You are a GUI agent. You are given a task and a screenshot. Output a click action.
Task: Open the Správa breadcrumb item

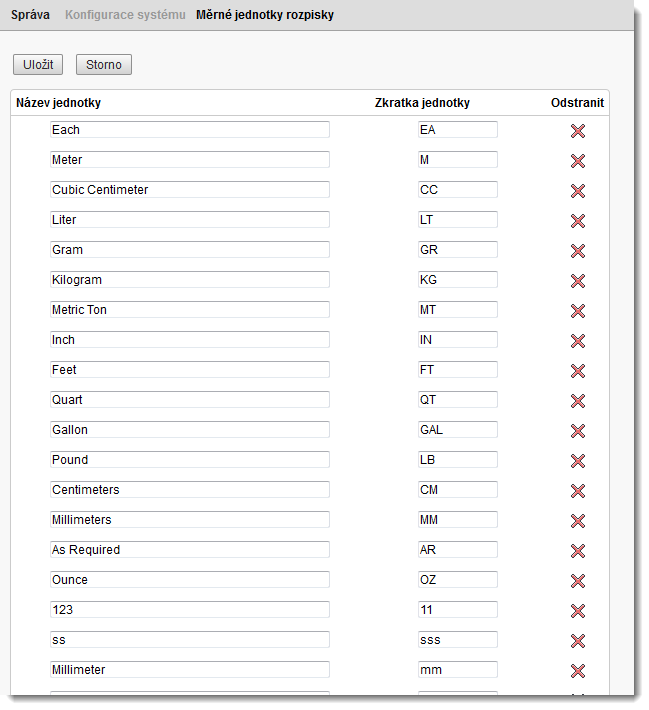click(x=30, y=15)
